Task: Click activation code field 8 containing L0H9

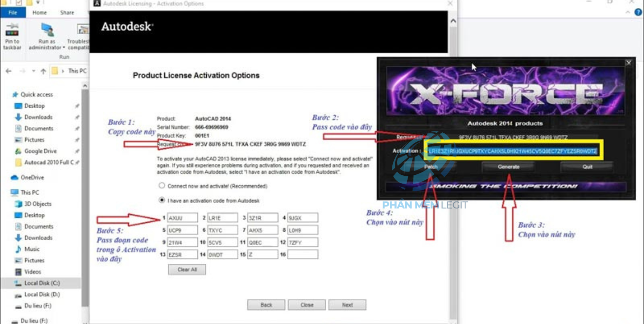Action: point(303,230)
